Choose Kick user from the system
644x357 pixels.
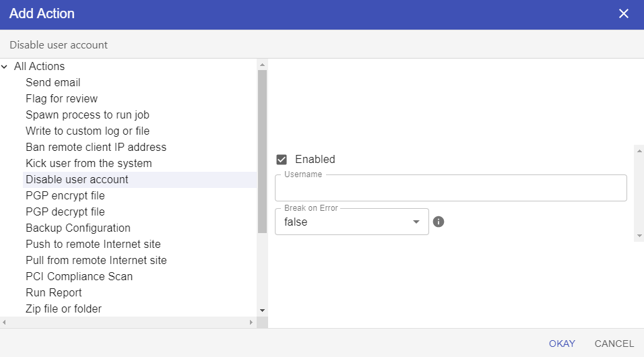click(89, 164)
